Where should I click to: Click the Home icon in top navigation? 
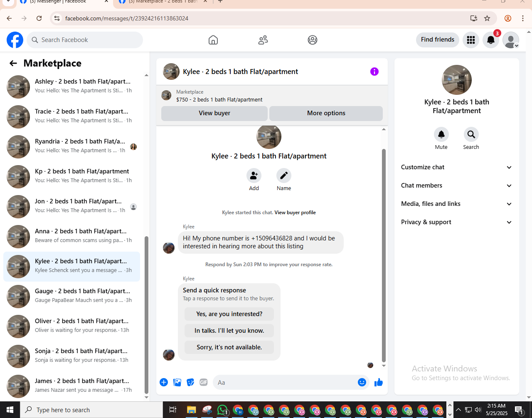tap(213, 40)
